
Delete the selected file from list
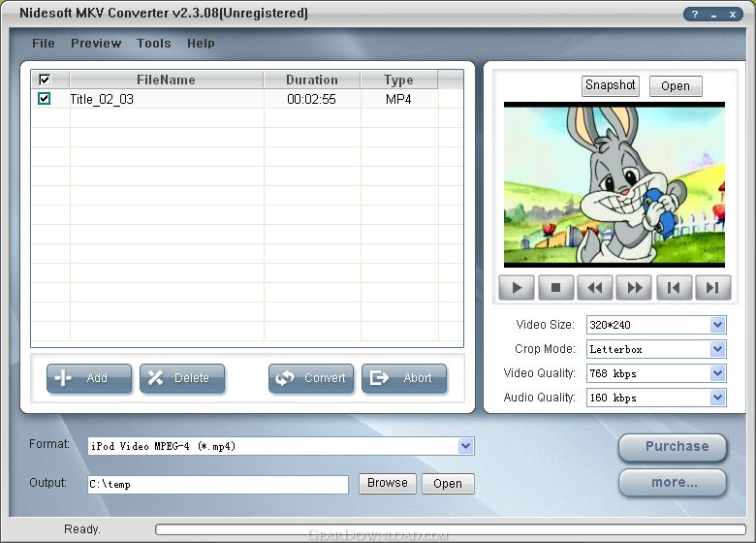(182, 378)
